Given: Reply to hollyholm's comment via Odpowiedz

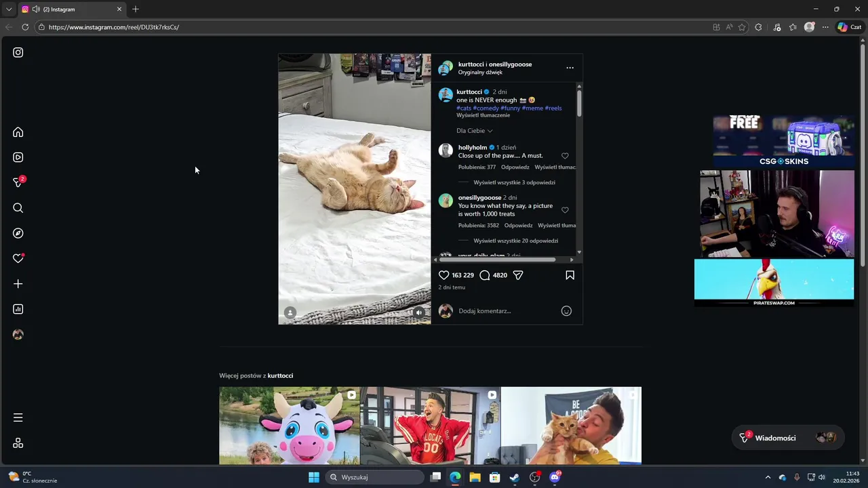Looking at the screenshot, I should click(x=515, y=167).
